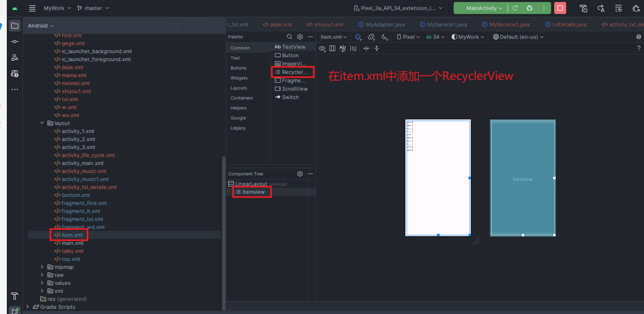Open the master branch dropdown
Screen dimensions: 644x314
93,8
